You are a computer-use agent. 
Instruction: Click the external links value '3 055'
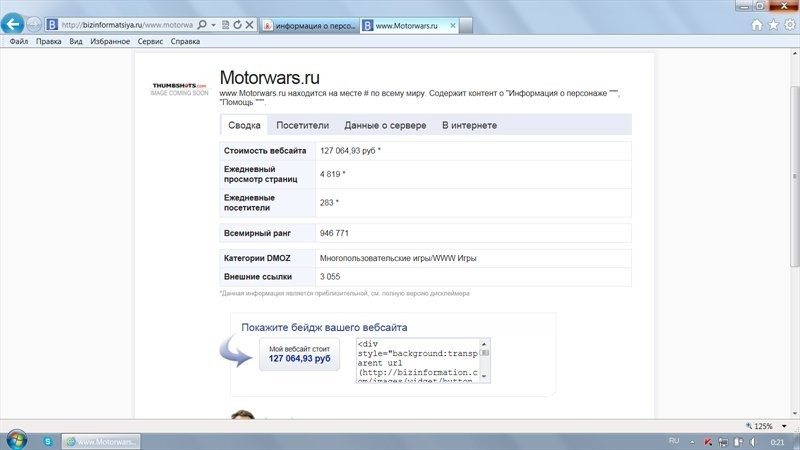(330, 277)
